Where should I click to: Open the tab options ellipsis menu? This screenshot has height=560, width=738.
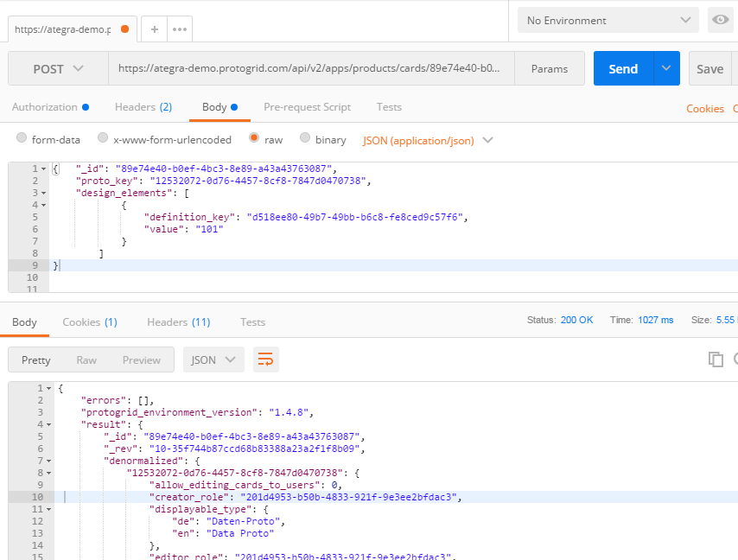coord(180,29)
